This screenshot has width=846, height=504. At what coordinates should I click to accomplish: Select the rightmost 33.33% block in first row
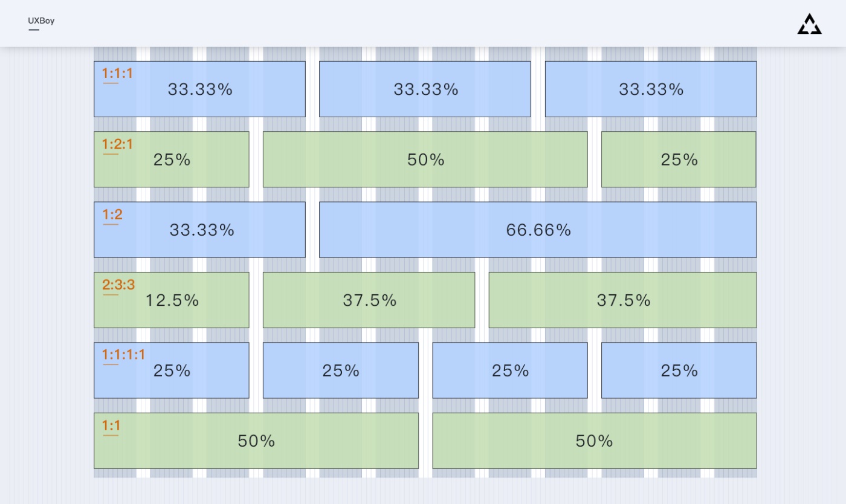pyautogui.click(x=651, y=89)
